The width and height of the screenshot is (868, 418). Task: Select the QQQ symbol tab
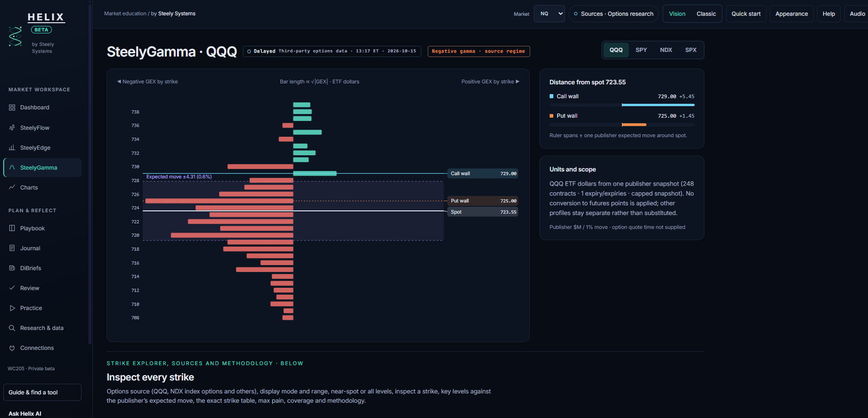616,50
